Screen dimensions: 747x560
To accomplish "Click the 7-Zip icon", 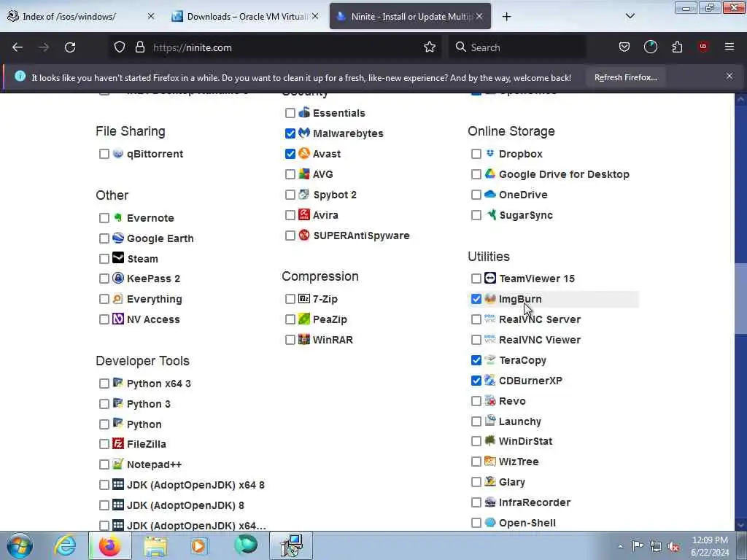I will click(x=304, y=298).
